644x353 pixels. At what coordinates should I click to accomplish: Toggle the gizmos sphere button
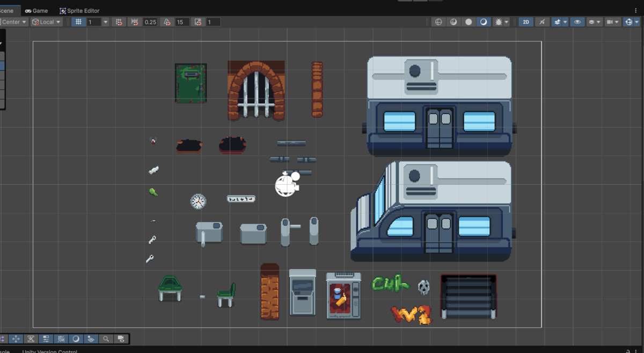pos(628,22)
